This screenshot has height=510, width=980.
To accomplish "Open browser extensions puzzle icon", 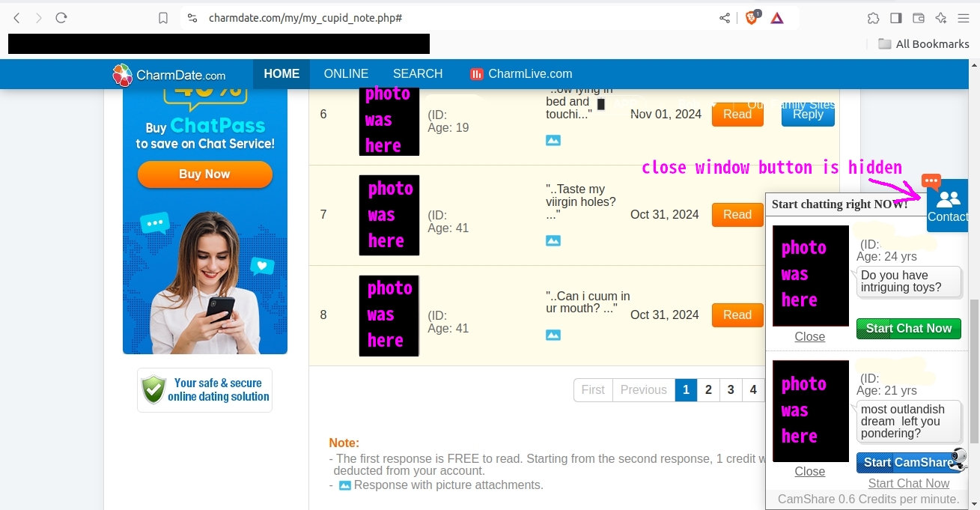I will coord(873,17).
